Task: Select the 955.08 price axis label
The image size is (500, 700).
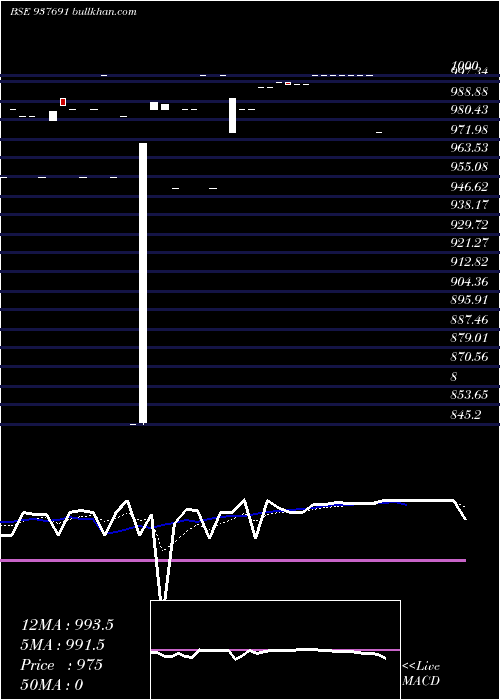Action: click(x=469, y=167)
